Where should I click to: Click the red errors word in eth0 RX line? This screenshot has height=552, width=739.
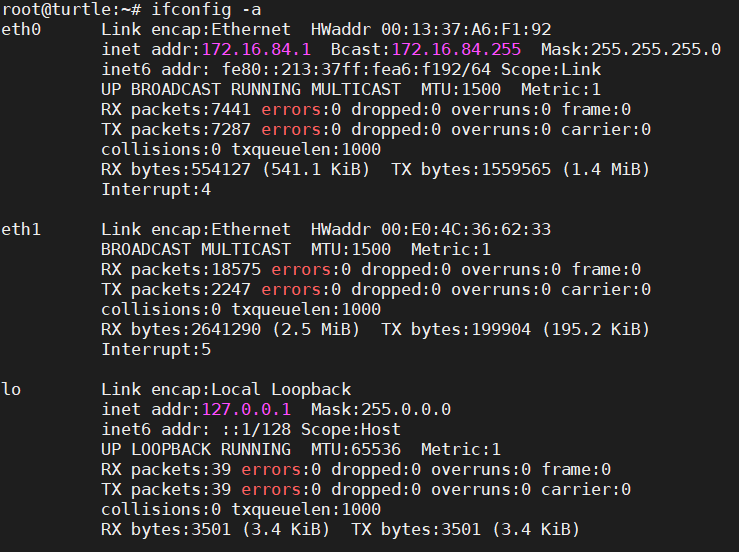(x=291, y=110)
